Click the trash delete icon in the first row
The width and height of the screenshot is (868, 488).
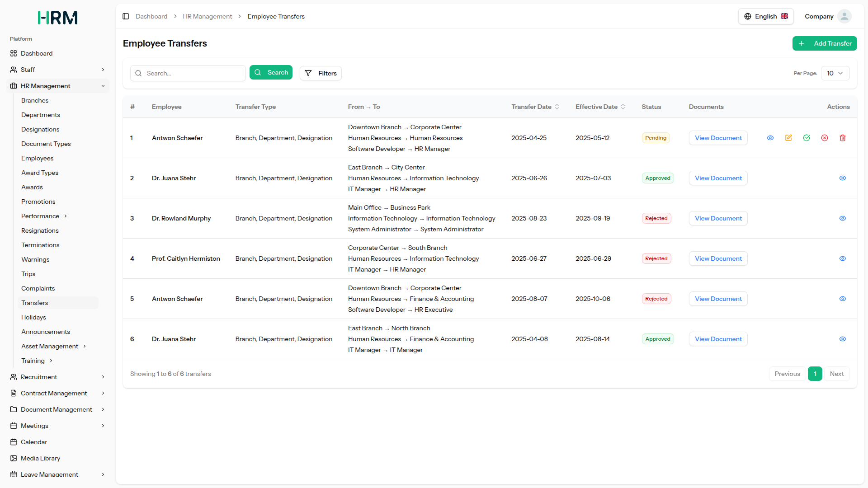point(843,138)
